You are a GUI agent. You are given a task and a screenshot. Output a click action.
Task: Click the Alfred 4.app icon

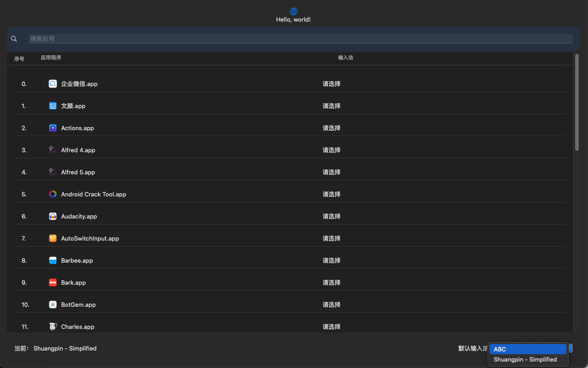tap(53, 150)
